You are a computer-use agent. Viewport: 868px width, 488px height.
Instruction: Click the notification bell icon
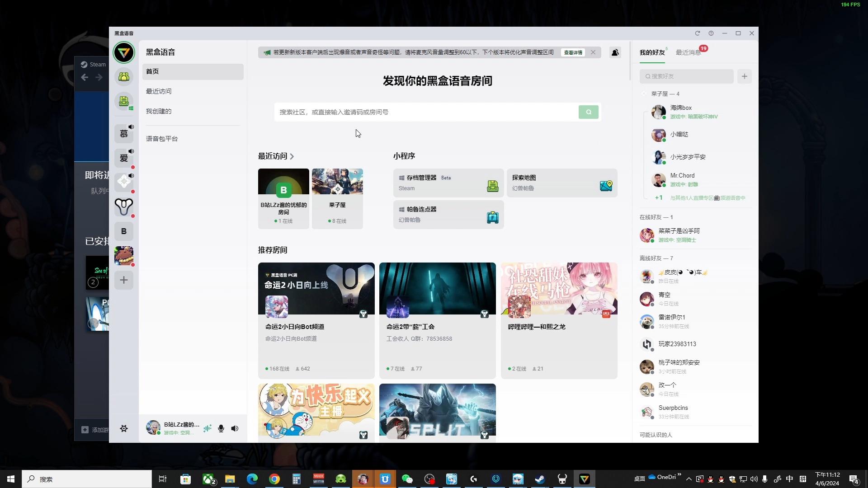coord(615,52)
